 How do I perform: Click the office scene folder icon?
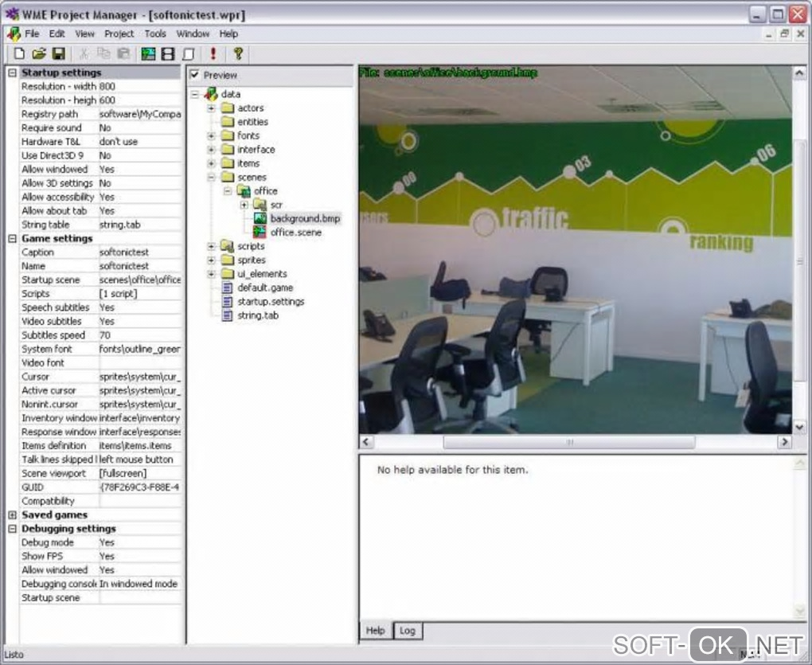point(244,190)
